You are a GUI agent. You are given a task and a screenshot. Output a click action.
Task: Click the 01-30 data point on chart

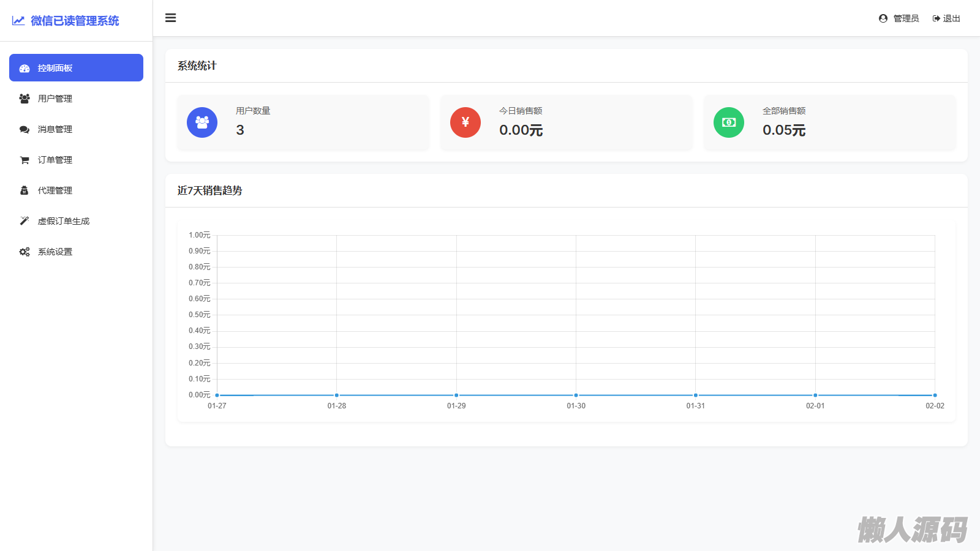click(x=576, y=395)
